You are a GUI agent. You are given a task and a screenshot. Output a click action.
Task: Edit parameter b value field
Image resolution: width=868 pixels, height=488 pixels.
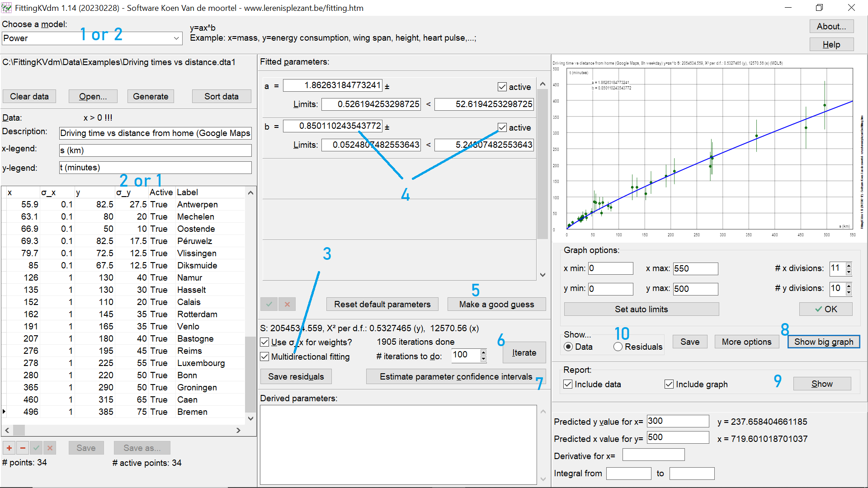pos(333,126)
